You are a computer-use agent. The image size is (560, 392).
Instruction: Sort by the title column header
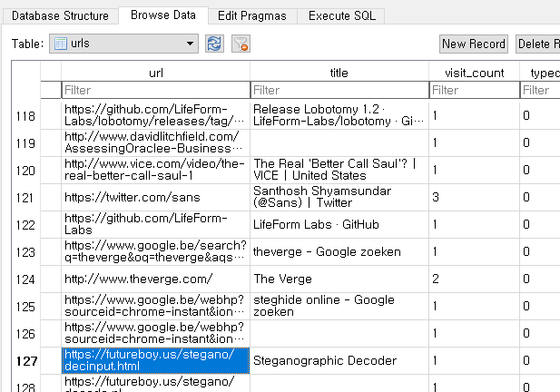point(339,73)
